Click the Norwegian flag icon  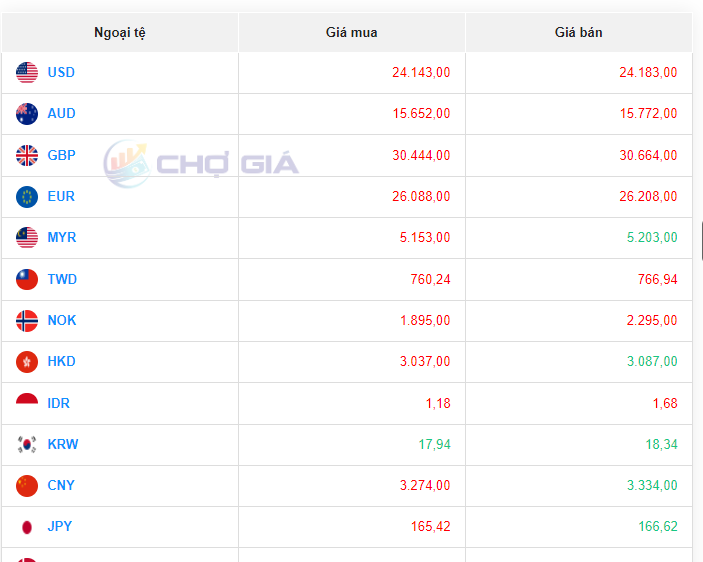coord(27,321)
